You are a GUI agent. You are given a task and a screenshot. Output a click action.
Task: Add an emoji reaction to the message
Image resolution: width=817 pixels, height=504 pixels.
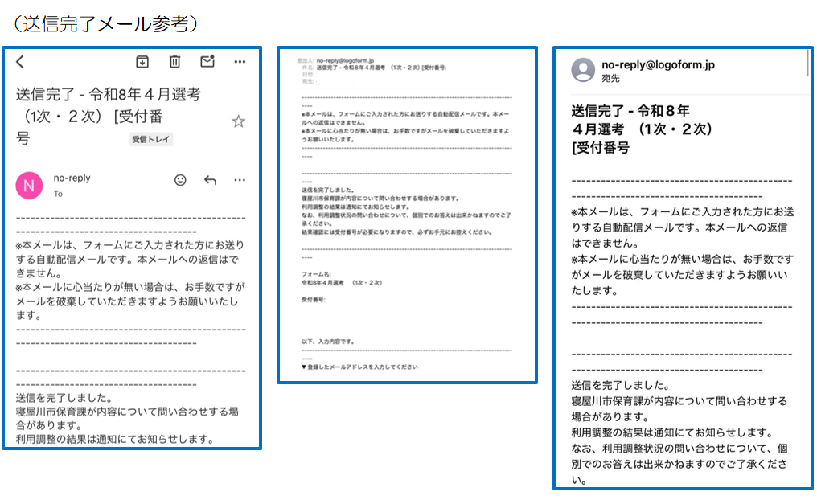[180, 180]
